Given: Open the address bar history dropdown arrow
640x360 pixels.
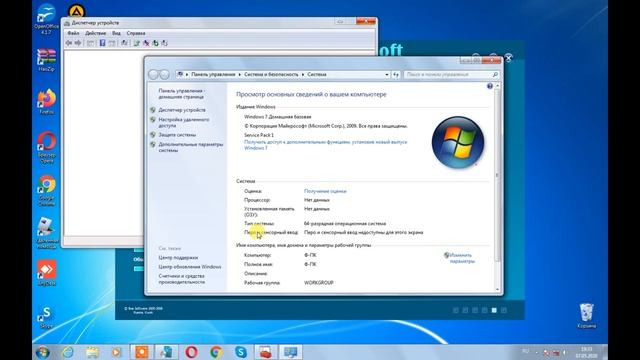Looking at the screenshot, I should 387,75.
